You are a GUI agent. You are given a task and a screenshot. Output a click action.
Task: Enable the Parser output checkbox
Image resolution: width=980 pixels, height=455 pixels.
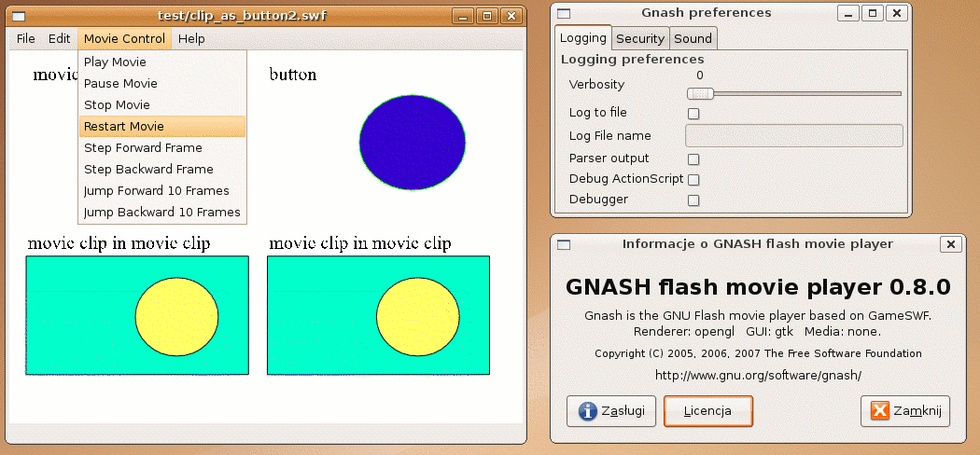(693, 159)
